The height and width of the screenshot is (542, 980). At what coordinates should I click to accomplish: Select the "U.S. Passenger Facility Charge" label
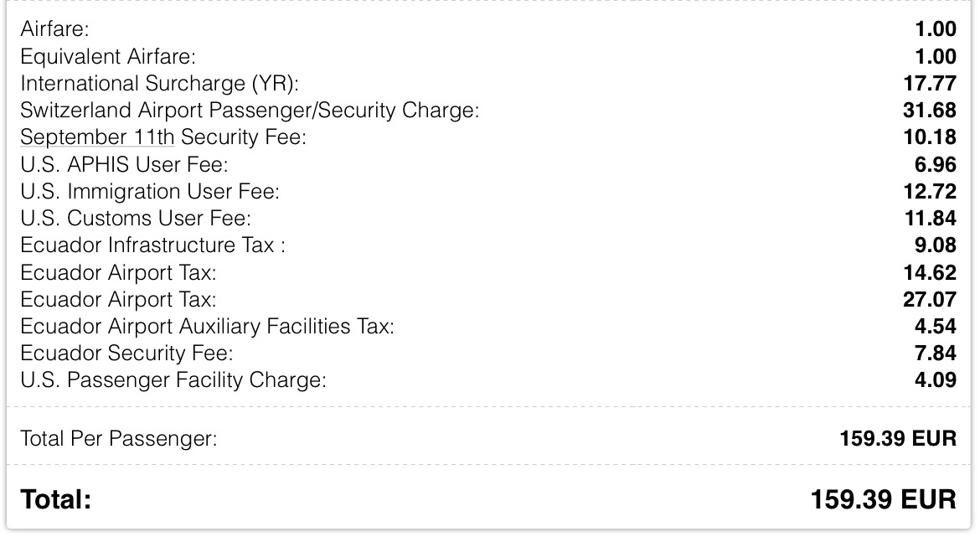coord(173,379)
